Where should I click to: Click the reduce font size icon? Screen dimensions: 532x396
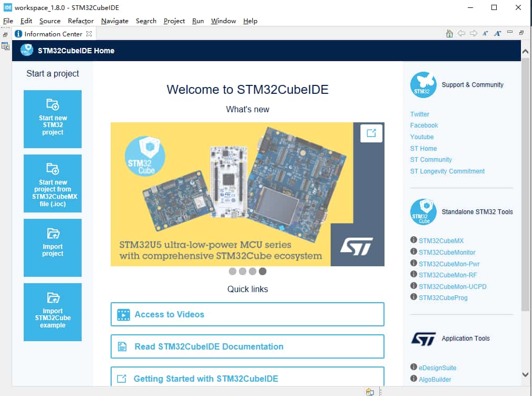(486, 34)
